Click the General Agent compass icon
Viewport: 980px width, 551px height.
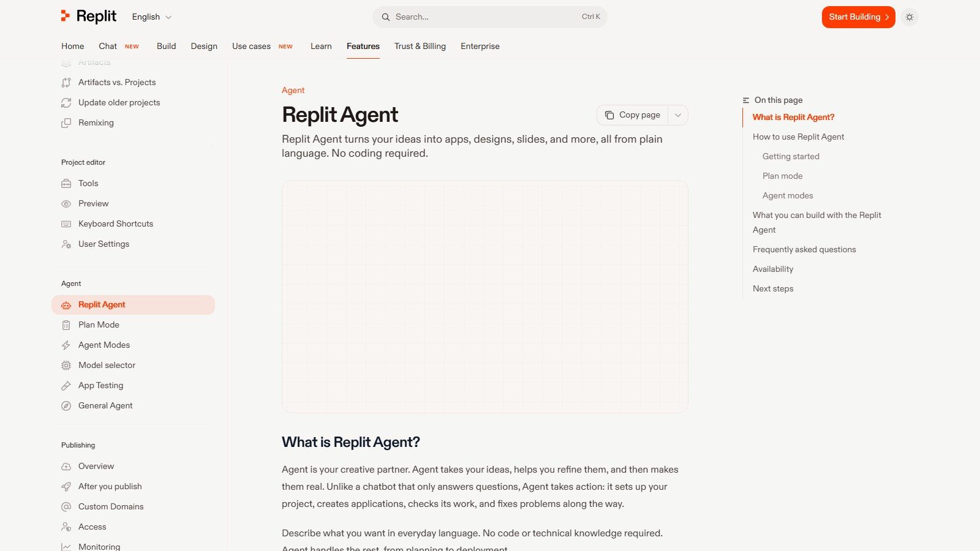[66, 406]
